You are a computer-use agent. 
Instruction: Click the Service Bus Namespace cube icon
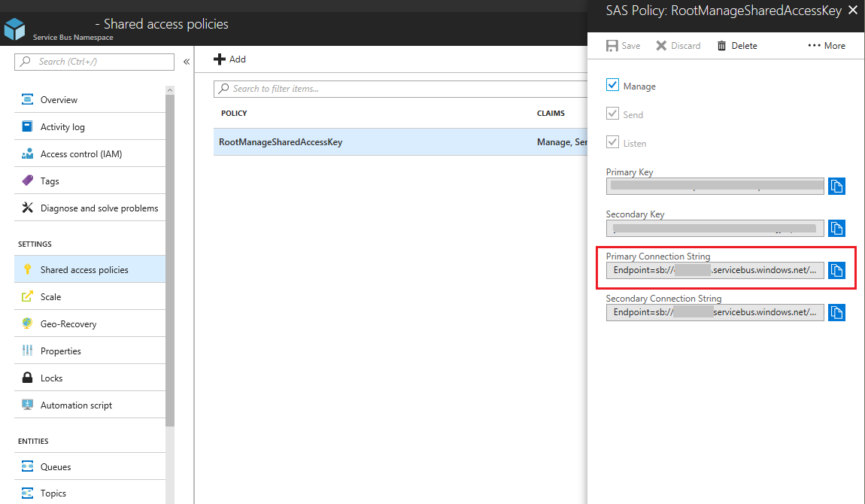[14, 29]
